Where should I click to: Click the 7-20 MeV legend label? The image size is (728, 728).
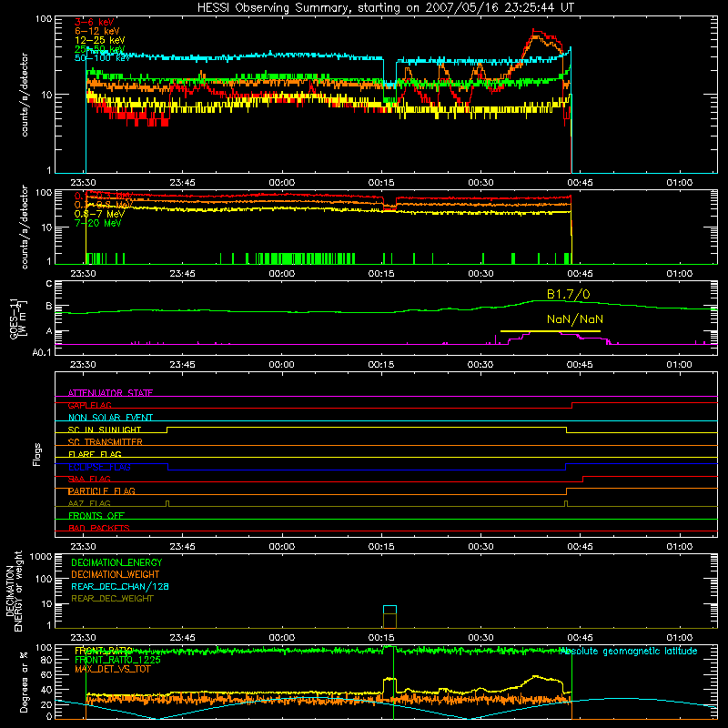[97, 223]
